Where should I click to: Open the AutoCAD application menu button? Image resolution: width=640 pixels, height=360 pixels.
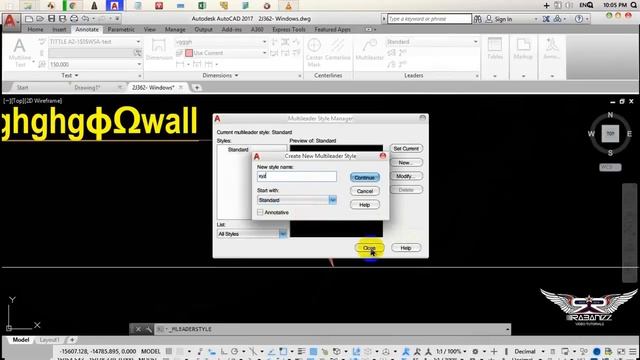coord(10,22)
